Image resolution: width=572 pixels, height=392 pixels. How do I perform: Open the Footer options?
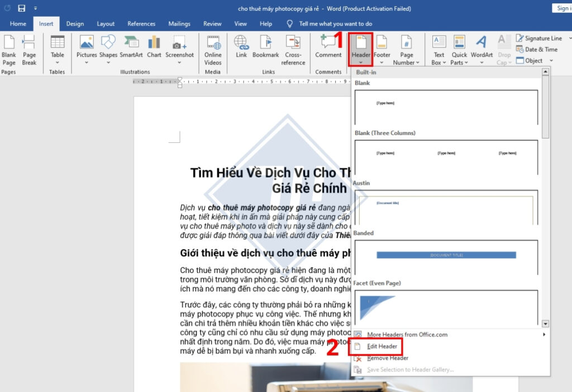click(x=382, y=50)
